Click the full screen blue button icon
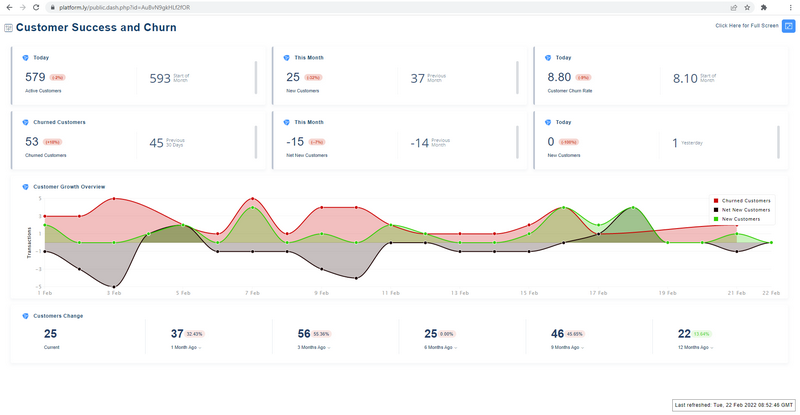Screen dimensions: 800x415 coord(788,26)
